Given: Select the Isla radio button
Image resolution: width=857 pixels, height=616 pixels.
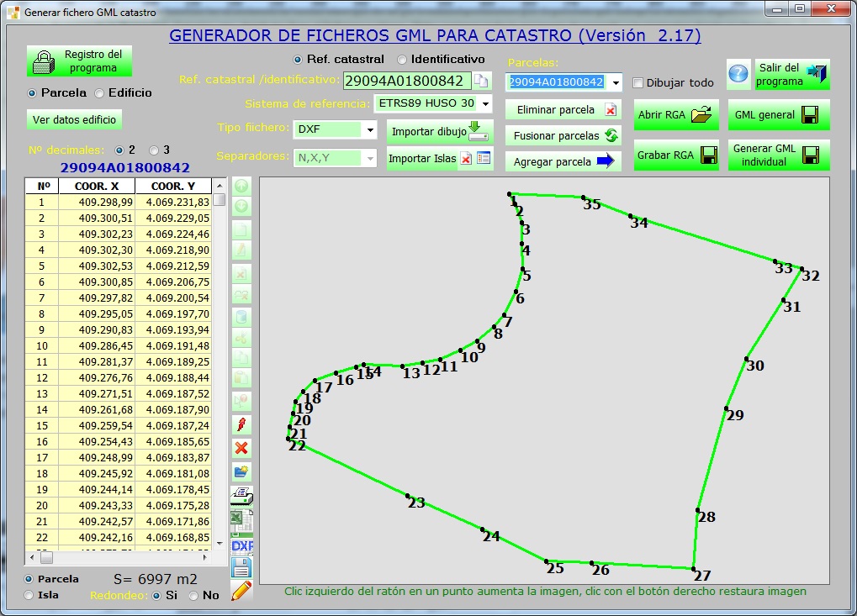Looking at the screenshot, I should click(30, 595).
